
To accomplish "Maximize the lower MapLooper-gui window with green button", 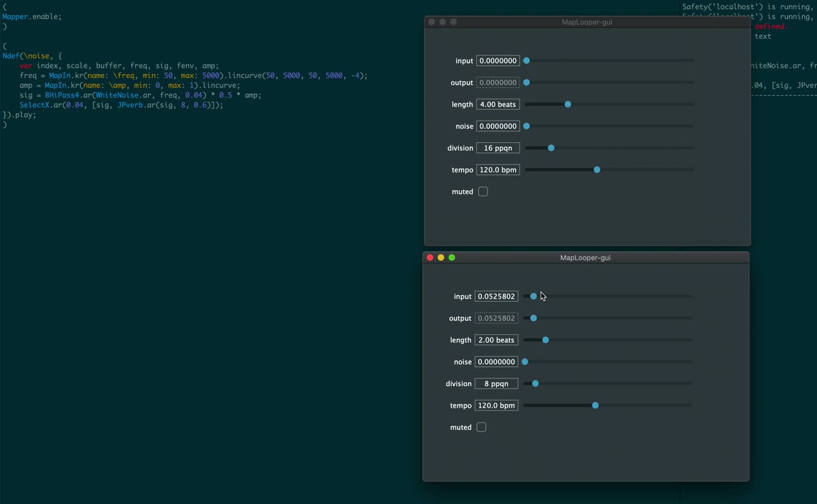I will pyautogui.click(x=452, y=258).
